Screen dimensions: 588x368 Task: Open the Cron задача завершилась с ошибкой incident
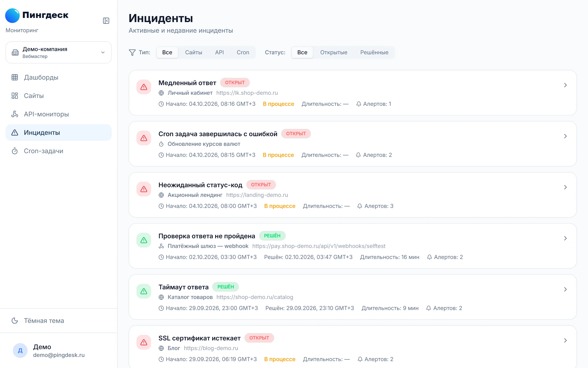click(x=353, y=144)
